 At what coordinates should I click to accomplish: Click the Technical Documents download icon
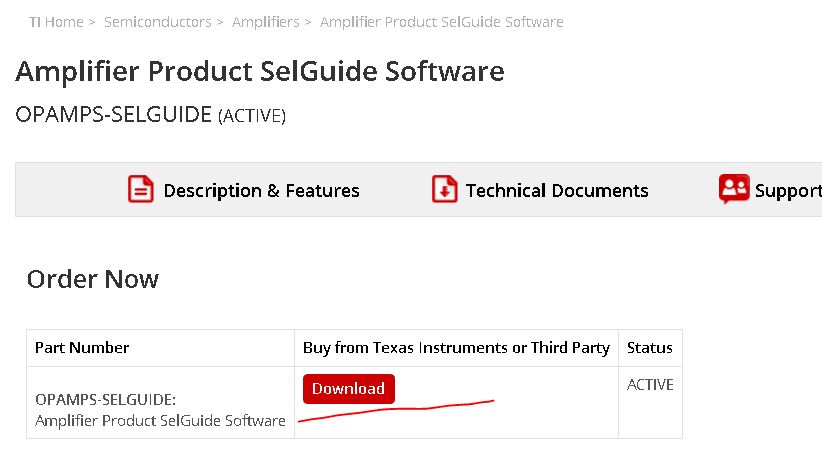pos(444,189)
